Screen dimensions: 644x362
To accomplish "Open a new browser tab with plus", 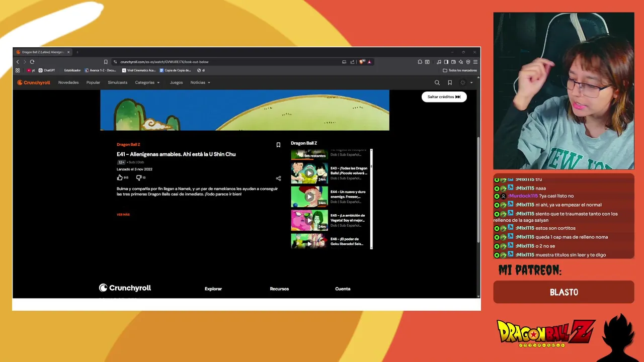I will (77, 52).
